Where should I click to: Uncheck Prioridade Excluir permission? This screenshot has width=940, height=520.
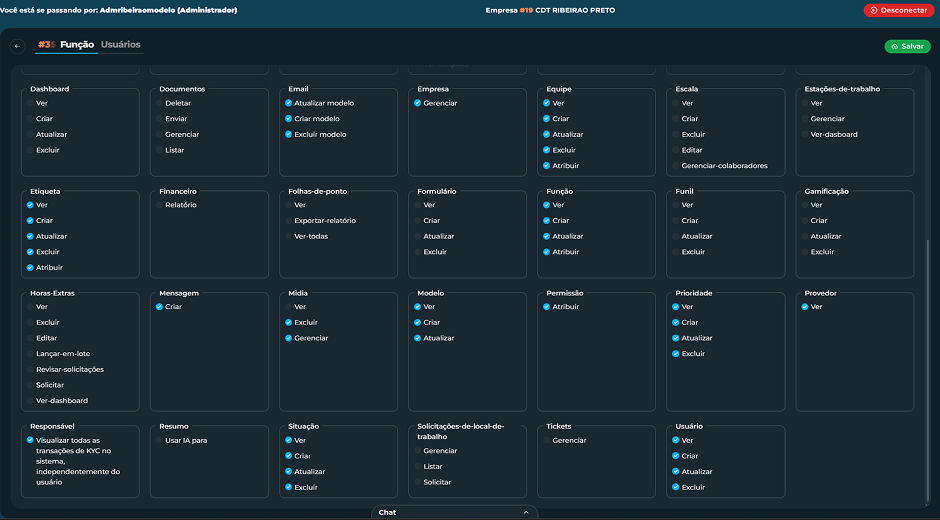676,354
